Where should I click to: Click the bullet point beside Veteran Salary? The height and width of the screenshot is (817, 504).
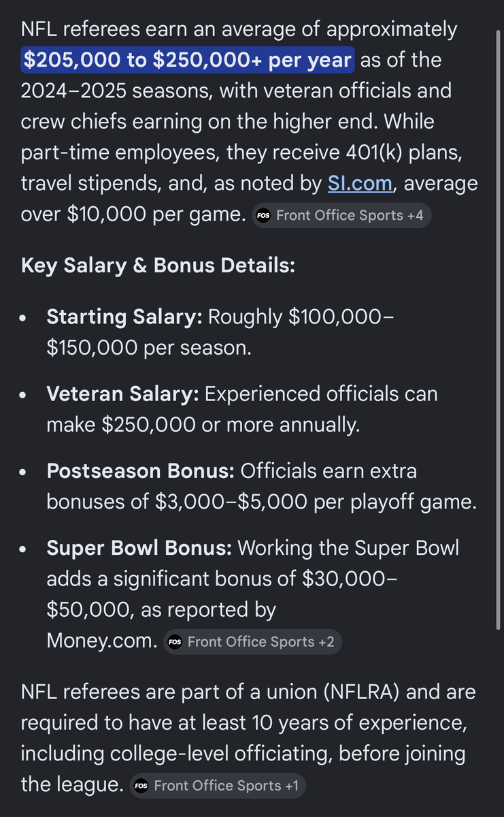(x=24, y=396)
